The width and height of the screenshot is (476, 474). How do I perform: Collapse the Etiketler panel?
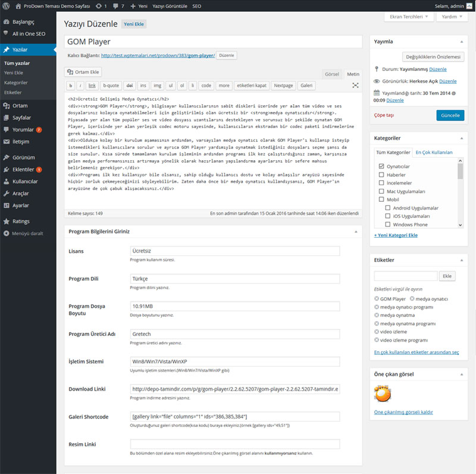pyautogui.click(x=462, y=260)
